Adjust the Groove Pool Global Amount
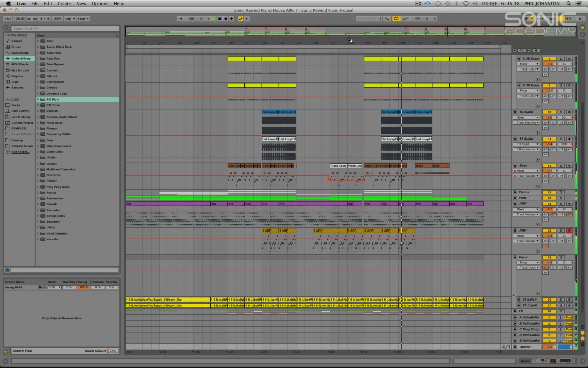The image size is (588, 368). tap(112, 351)
